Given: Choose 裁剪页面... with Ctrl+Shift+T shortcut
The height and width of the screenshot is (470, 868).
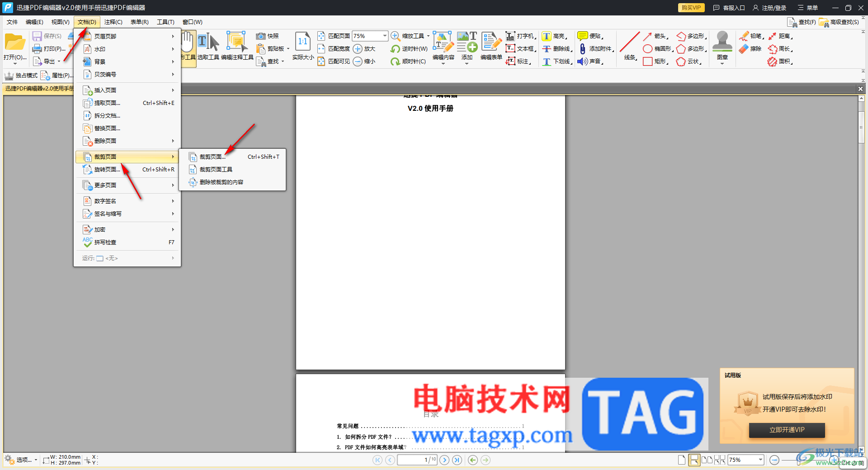Looking at the screenshot, I should tap(233, 157).
